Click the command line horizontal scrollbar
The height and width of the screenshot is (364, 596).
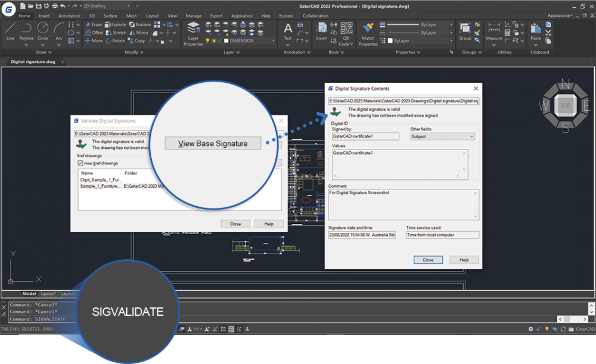coord(572,319)
